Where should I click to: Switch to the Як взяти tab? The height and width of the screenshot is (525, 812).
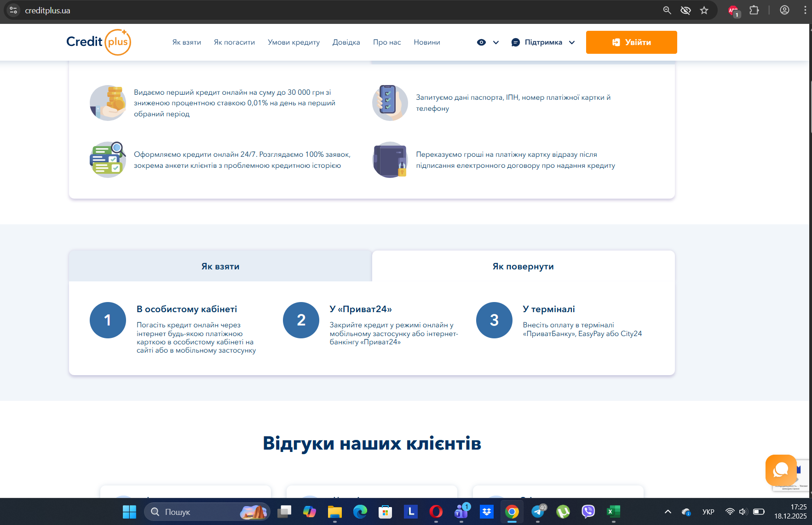coord(220,266)
